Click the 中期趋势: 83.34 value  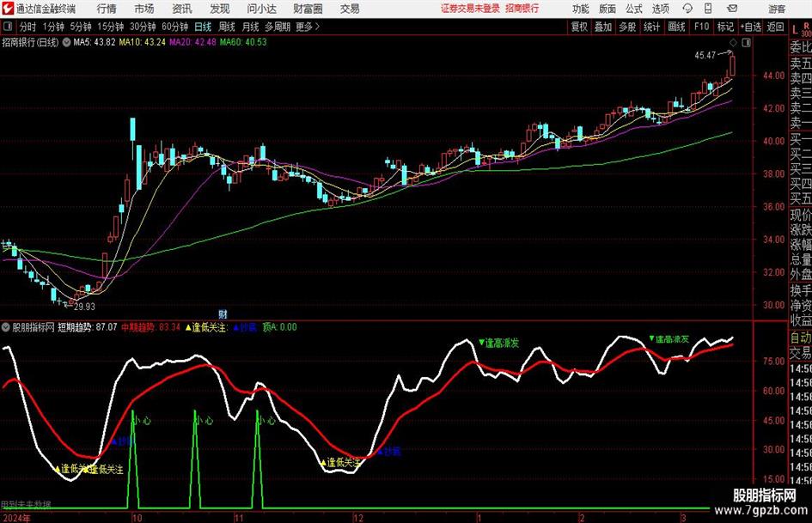(150, 327)
